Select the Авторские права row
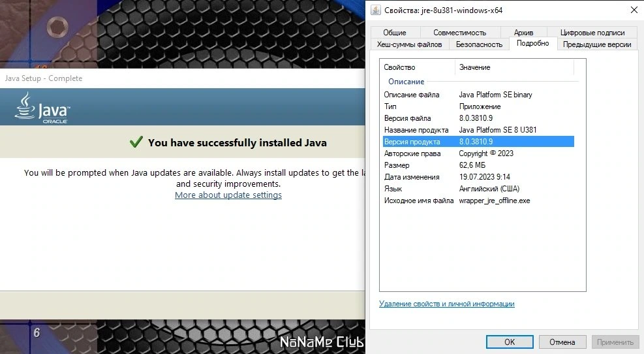Viewport: 644px width, 354px height. 478,153
